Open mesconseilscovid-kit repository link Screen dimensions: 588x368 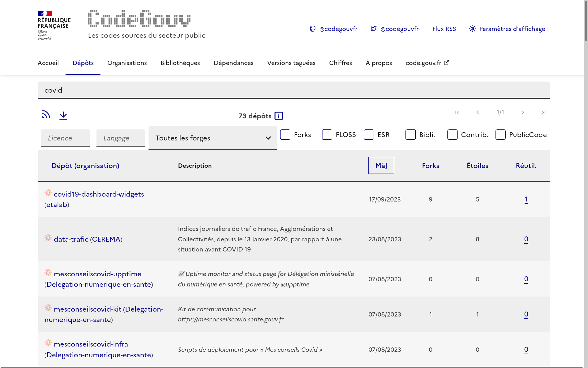point(88,309)
